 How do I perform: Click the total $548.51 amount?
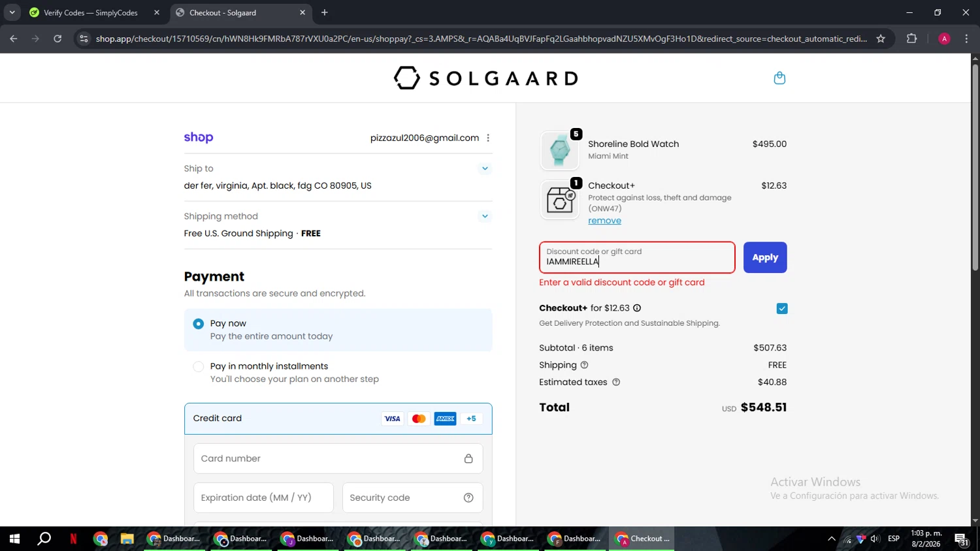coord(764,407)
